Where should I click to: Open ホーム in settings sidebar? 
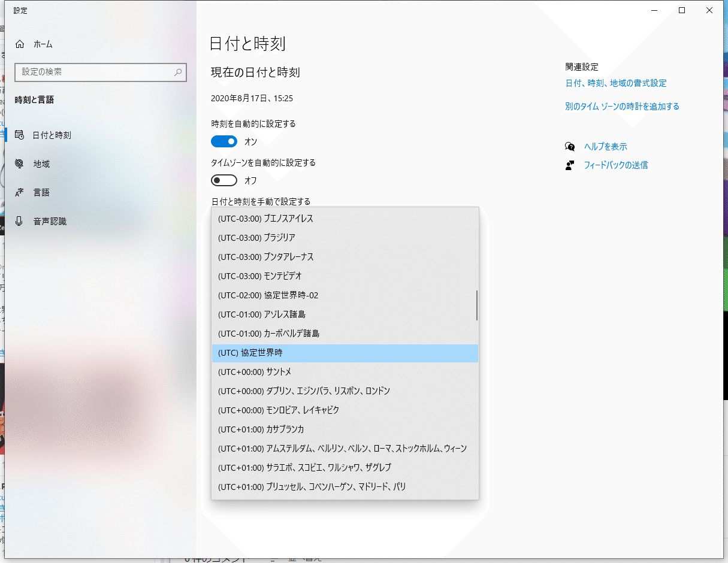100,44
